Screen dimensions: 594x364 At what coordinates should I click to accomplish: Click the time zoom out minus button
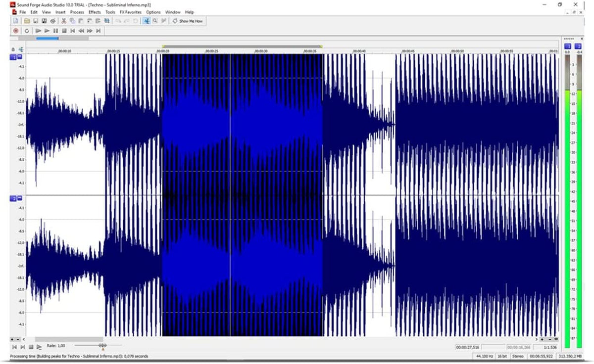(550, 339)
